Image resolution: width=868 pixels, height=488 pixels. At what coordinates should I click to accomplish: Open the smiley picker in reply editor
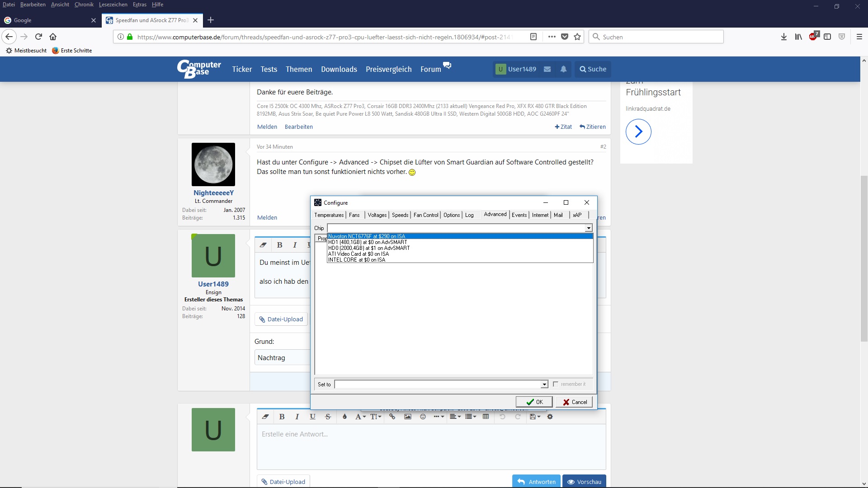(x=423, y=417)
